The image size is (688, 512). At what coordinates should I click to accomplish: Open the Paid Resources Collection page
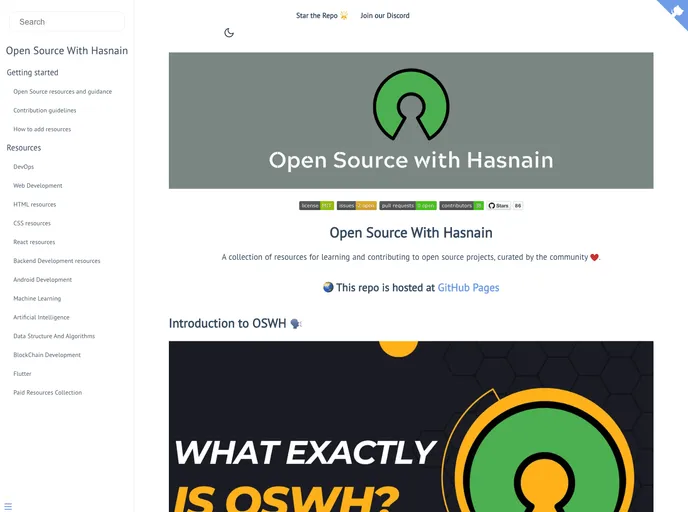point(47,393)
